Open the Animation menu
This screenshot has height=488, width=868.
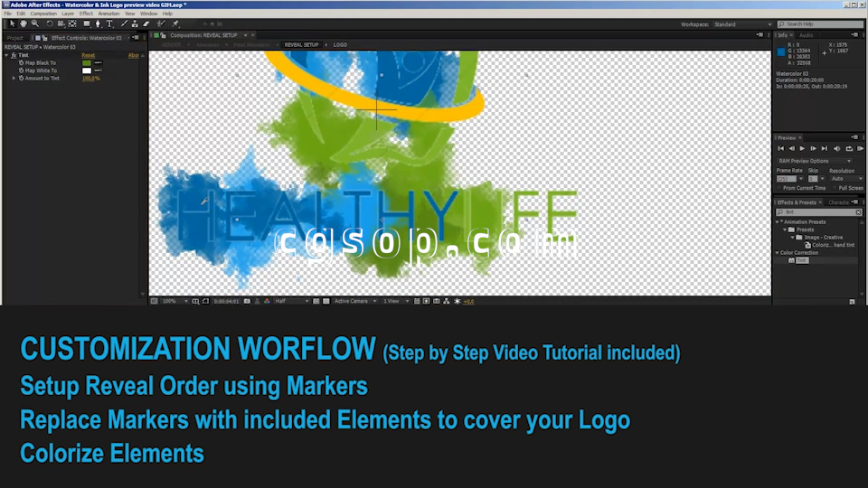108,14
